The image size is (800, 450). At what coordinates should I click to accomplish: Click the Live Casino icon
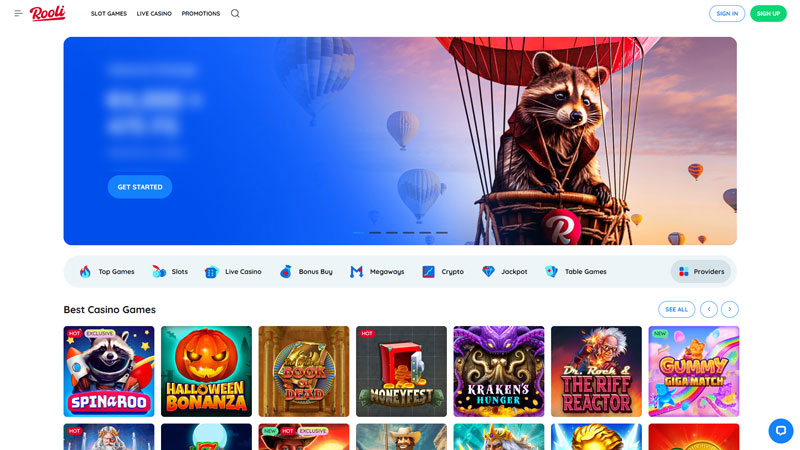coord(211,271)
